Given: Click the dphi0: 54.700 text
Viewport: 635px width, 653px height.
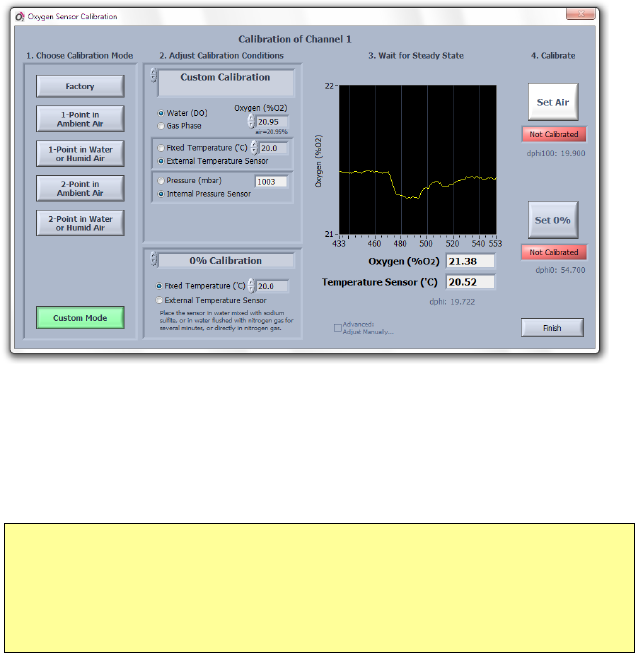Looking at the screenshot, I should tap(560, 270).
